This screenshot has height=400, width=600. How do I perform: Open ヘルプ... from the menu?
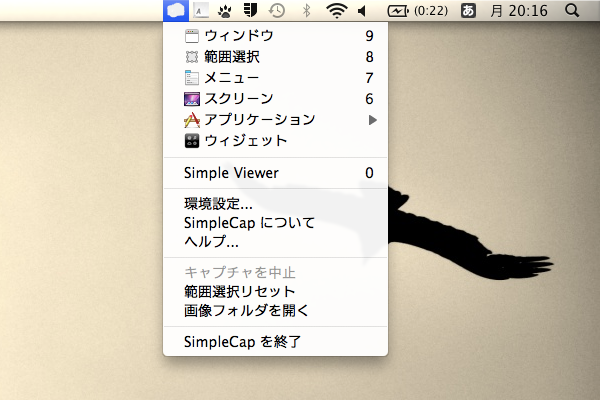276,242
